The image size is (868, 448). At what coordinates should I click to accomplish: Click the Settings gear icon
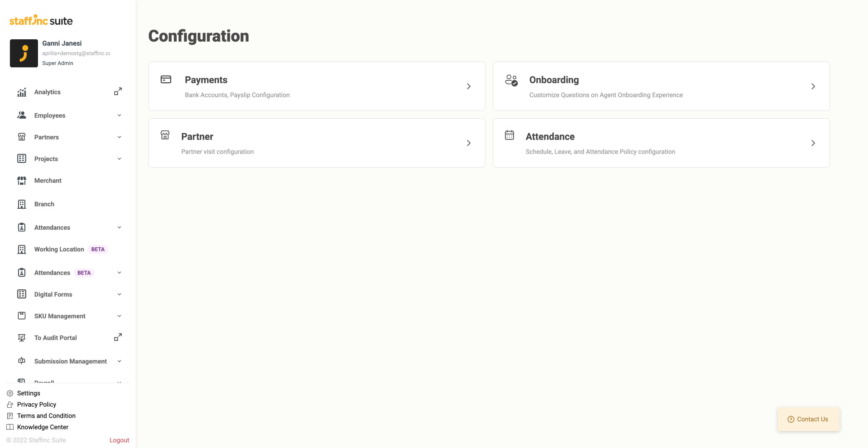[x=10, y=393]
